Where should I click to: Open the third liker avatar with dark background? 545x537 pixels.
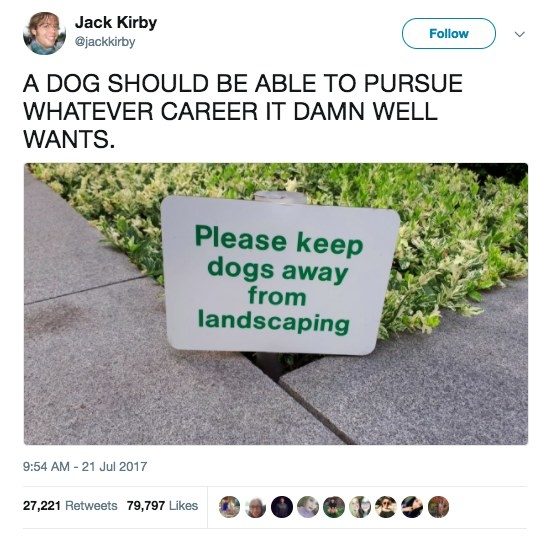pyautogui.click(x=282, y=507)
